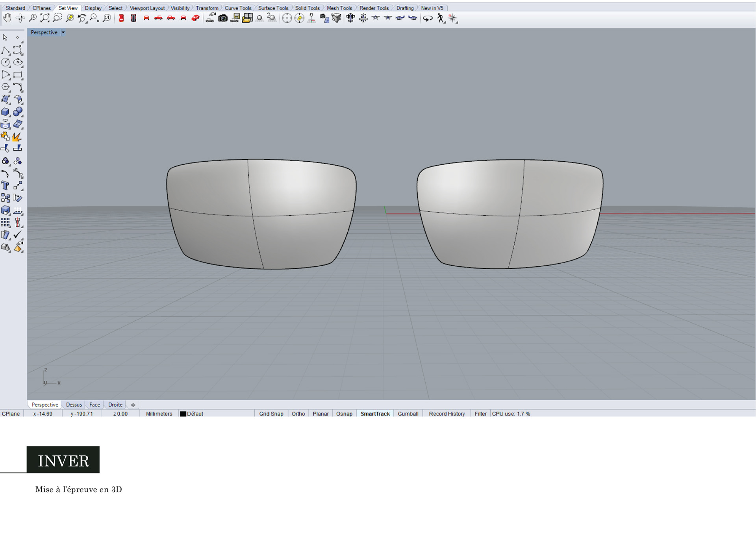Toggle Osnap in status bar
The height and width of the screenshot is (534, 756).
344,414
